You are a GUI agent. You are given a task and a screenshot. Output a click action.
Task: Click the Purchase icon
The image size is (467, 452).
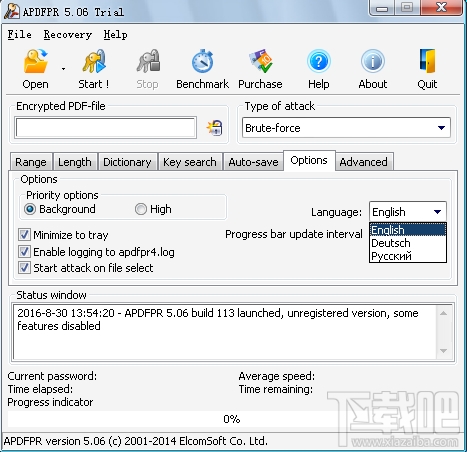261,61
